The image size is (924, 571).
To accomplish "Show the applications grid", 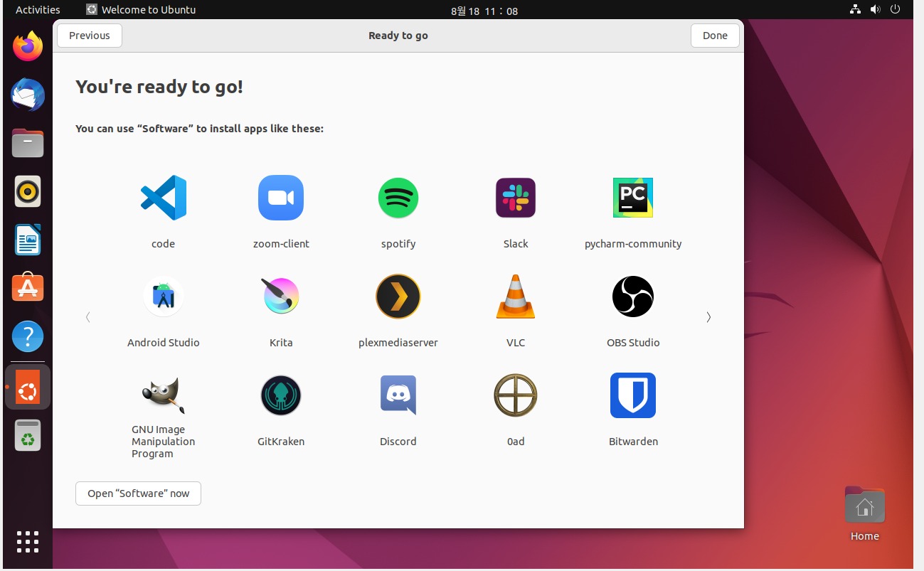I will point(28,541).
